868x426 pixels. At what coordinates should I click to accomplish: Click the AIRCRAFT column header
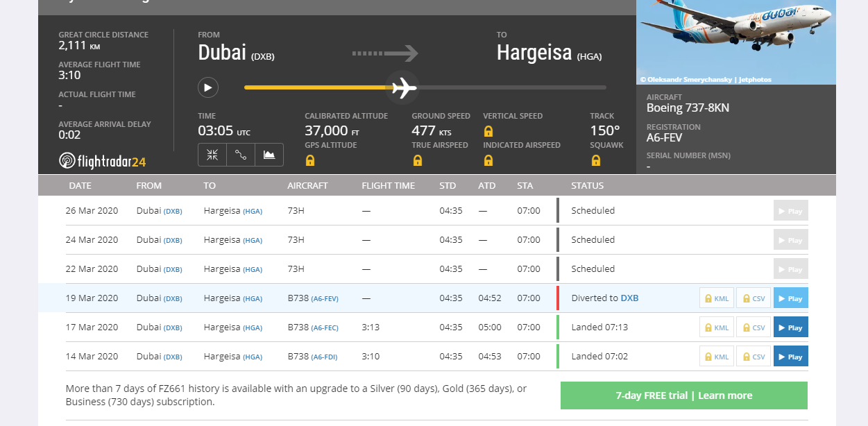(307, 185)
